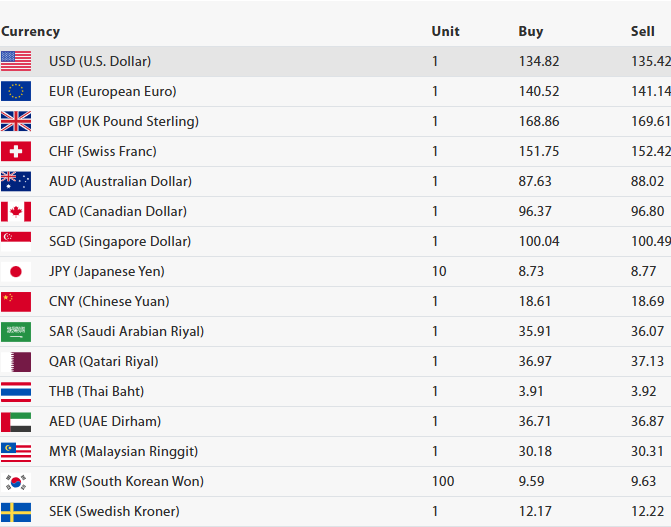Image resolution: width=671 pixels, height=527 pixels.
Task: Click the Thai Baht buy value 3.91
Action: point(531,391)
